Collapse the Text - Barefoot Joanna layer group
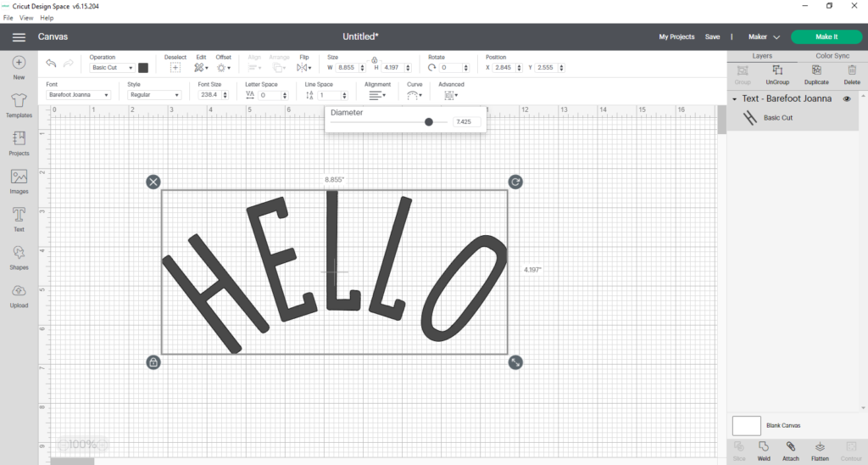The width and height of the screenshot is (868, 465). tap(735, 99)
